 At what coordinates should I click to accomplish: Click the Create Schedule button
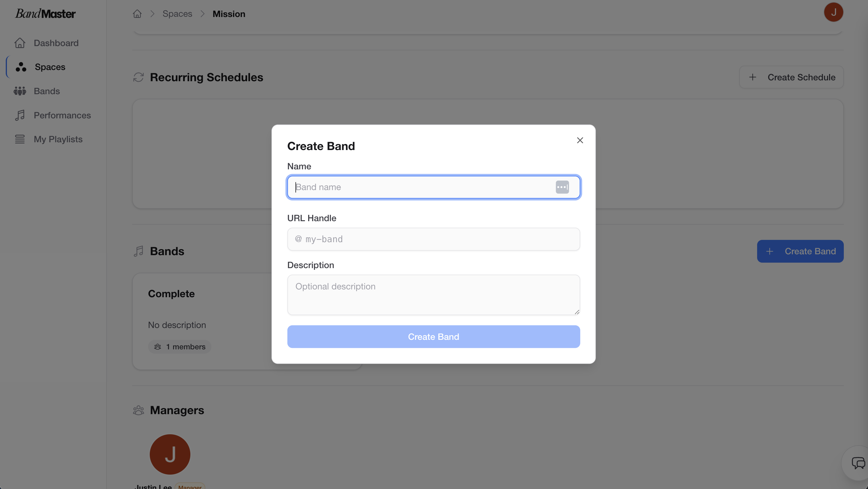point(791,77)
